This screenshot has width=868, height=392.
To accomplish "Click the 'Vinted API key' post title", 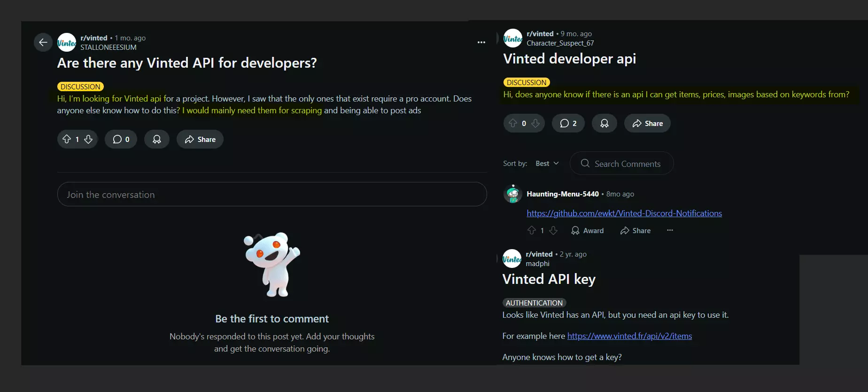I will click(549, 279).
